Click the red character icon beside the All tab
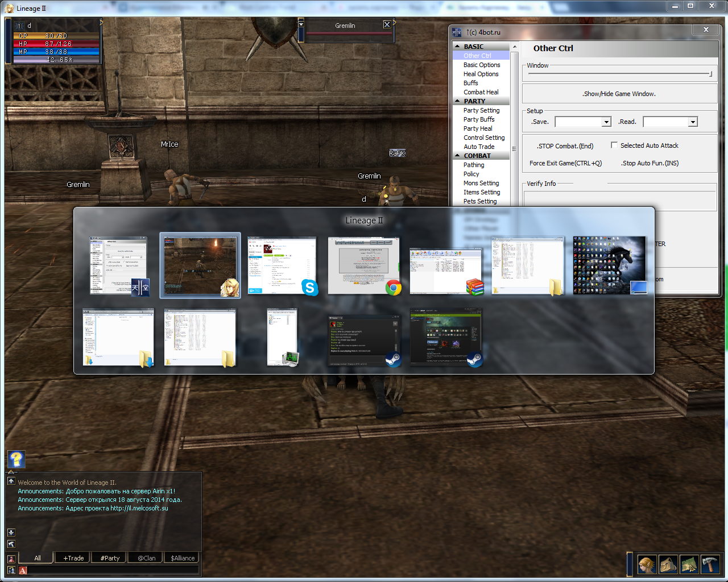Viewport: 728px width, 582px height. (11, 559)
